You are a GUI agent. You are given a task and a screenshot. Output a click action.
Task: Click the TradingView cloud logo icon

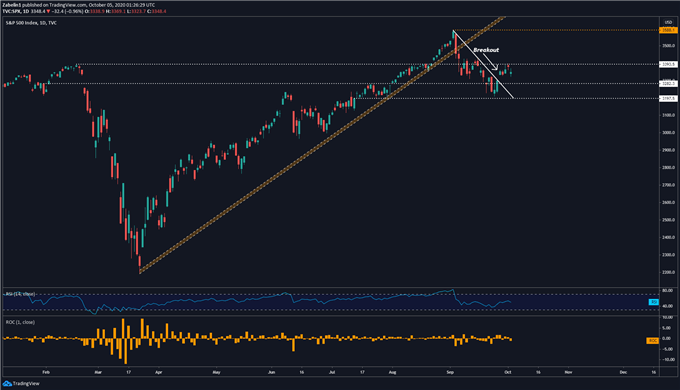(x=7, y=383)
